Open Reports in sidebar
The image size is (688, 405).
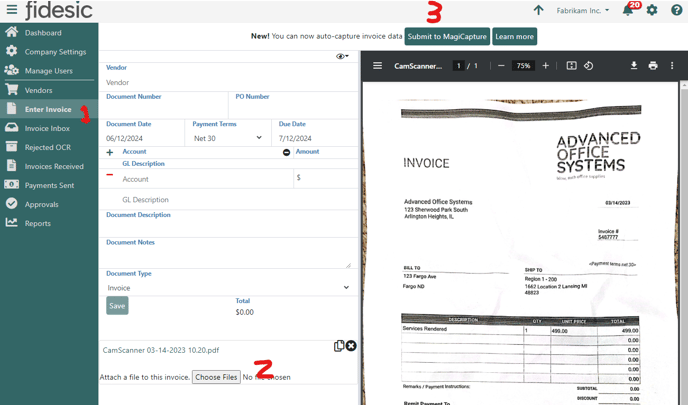click(38, 223)
